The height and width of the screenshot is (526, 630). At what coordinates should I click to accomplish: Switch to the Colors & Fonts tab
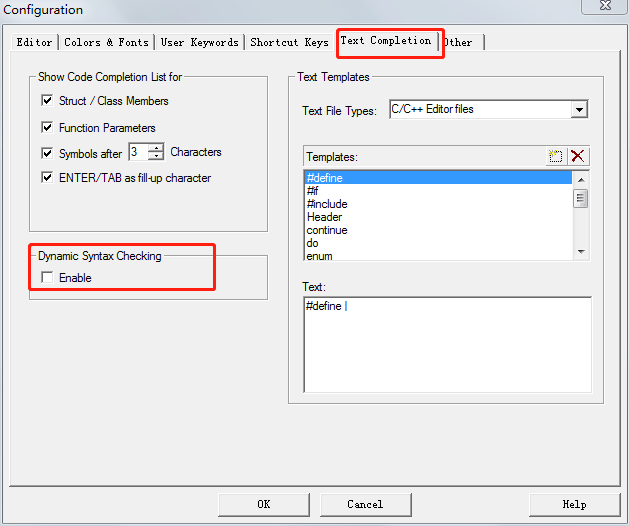[x=106, y=42]
